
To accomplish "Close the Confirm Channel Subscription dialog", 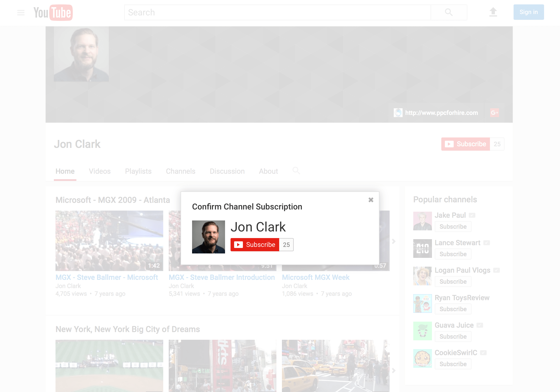I will [x=371, y=200].
